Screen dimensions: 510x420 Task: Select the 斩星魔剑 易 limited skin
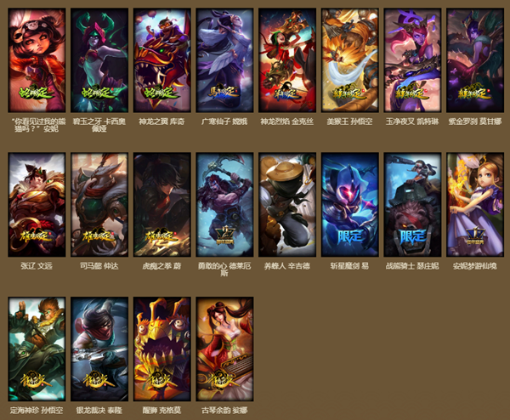coord(350,205)
